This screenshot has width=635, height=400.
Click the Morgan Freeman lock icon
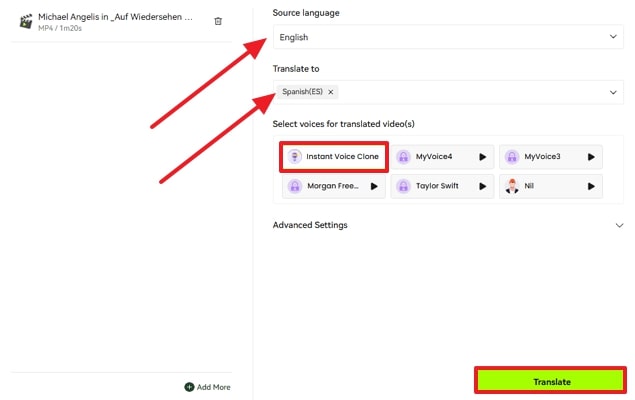(295, 186)
